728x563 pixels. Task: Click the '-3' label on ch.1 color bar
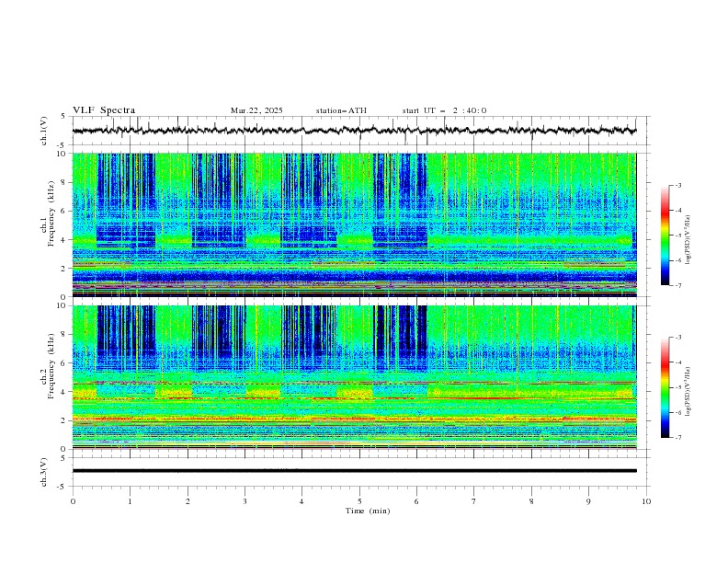pos(677,185)
